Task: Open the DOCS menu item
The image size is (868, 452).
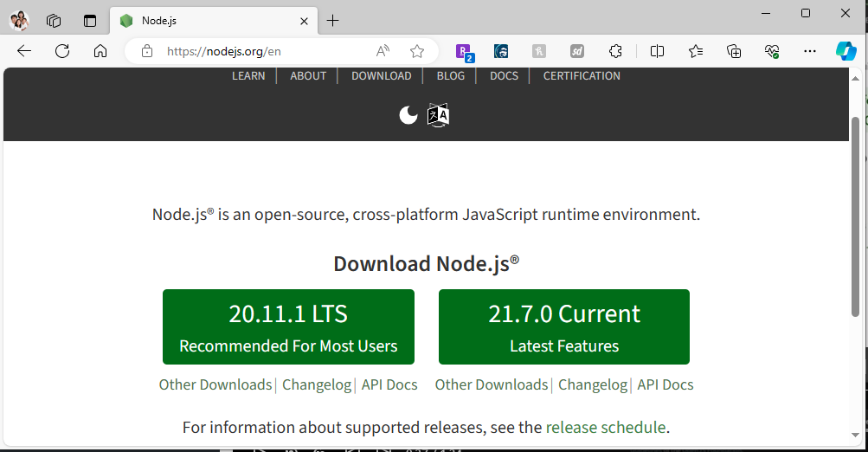Action: (x=504, y=76)
